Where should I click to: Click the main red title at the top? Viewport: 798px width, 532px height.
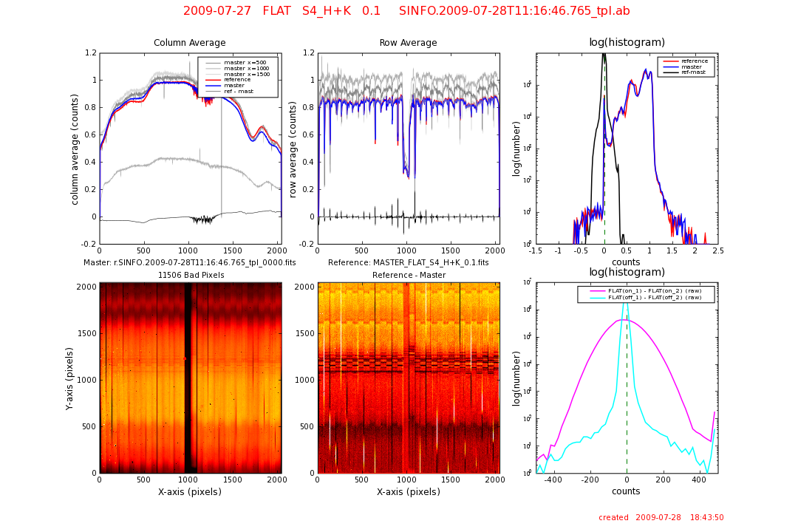pos(406,11)
